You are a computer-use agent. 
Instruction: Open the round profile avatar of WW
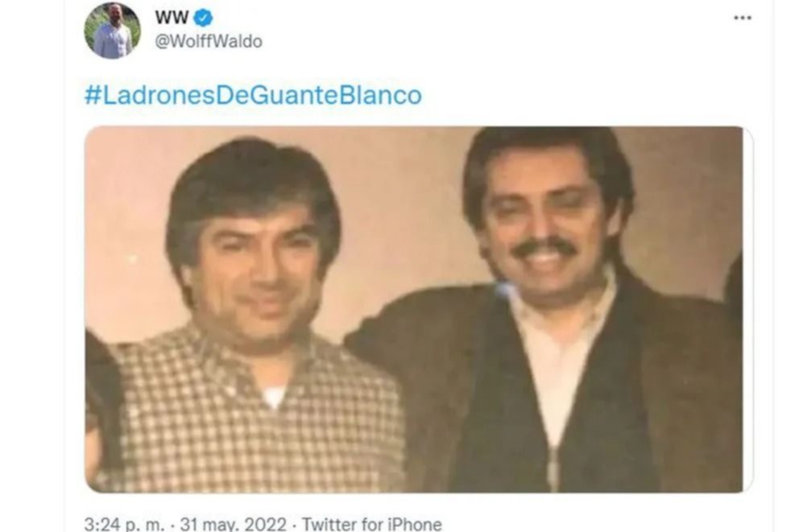pyautogui.click(x=112, y=31)
